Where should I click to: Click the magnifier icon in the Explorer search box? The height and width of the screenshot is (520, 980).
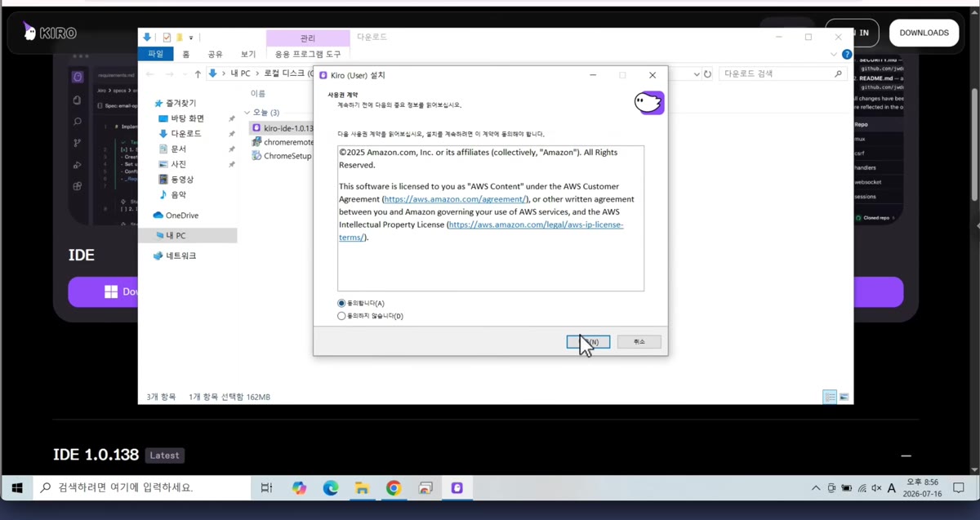(838, 73)
